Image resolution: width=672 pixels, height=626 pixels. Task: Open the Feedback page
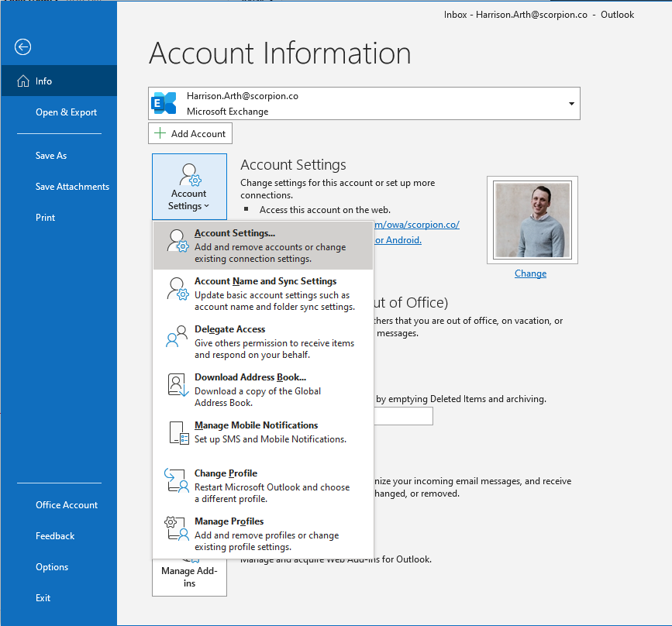tap(59, 535)
